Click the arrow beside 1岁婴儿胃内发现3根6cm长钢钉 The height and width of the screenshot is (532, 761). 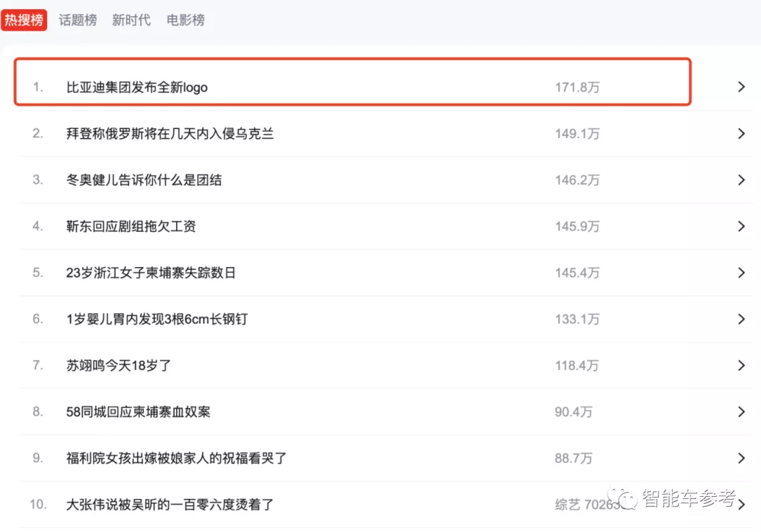(741, 319)
